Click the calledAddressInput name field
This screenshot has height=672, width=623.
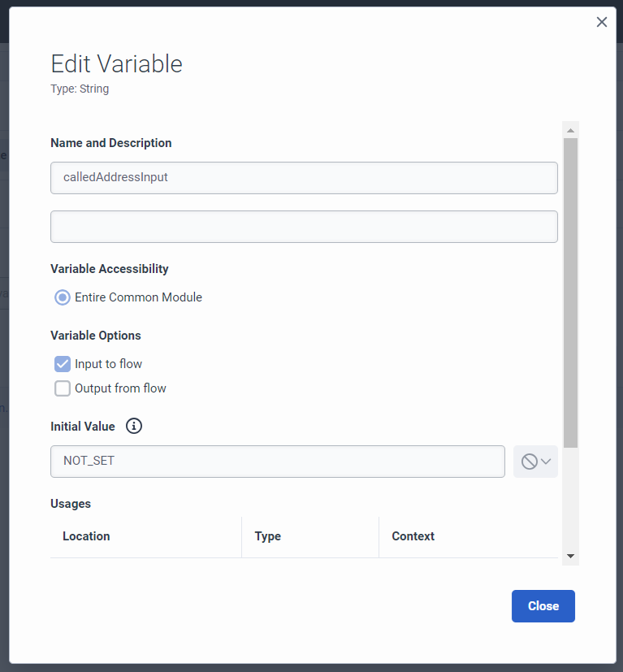(304, 177)
